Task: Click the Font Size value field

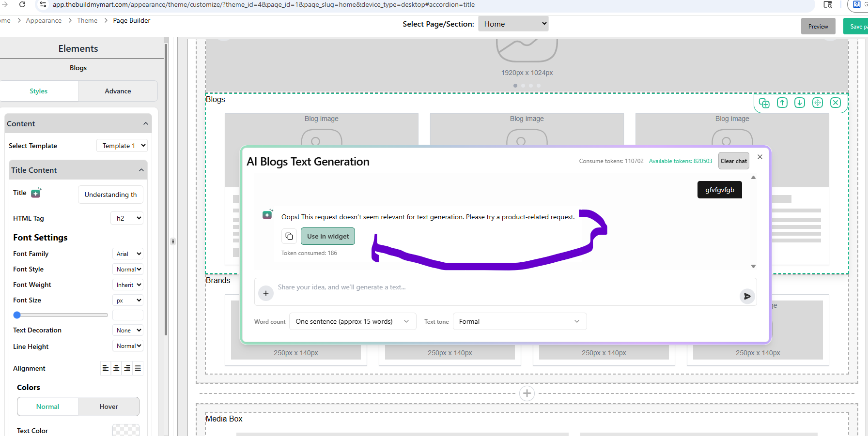Action: pyautogui.click(x=128, y=315)
